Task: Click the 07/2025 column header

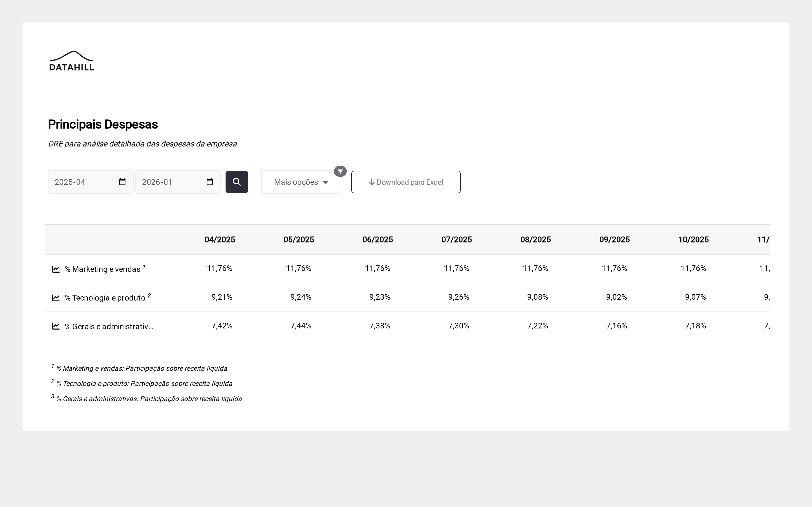Action: pos(456,240)
